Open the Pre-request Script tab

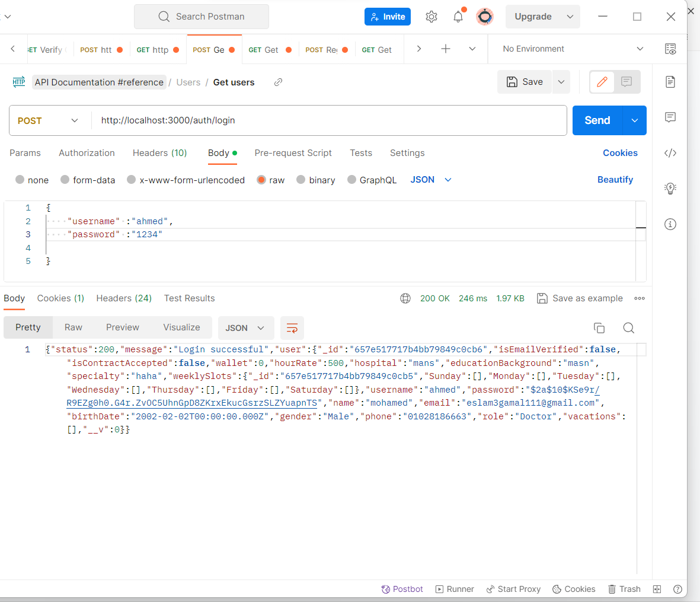(293, 153)
